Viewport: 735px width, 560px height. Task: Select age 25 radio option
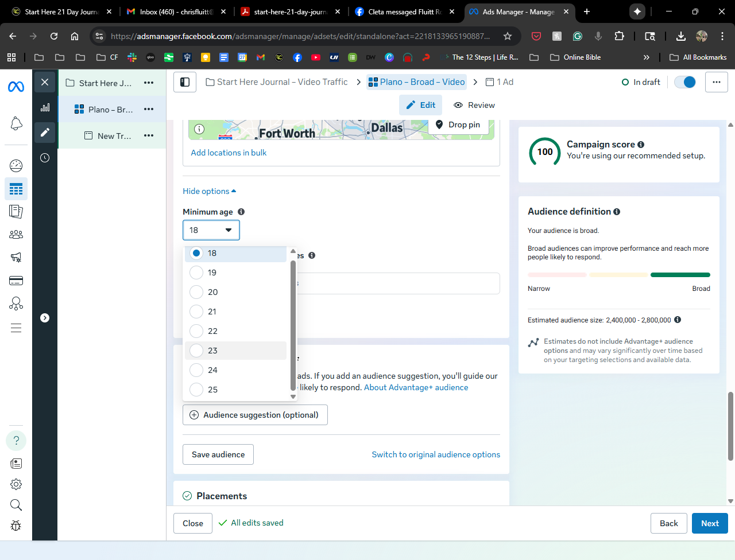[x=196, y=390]
